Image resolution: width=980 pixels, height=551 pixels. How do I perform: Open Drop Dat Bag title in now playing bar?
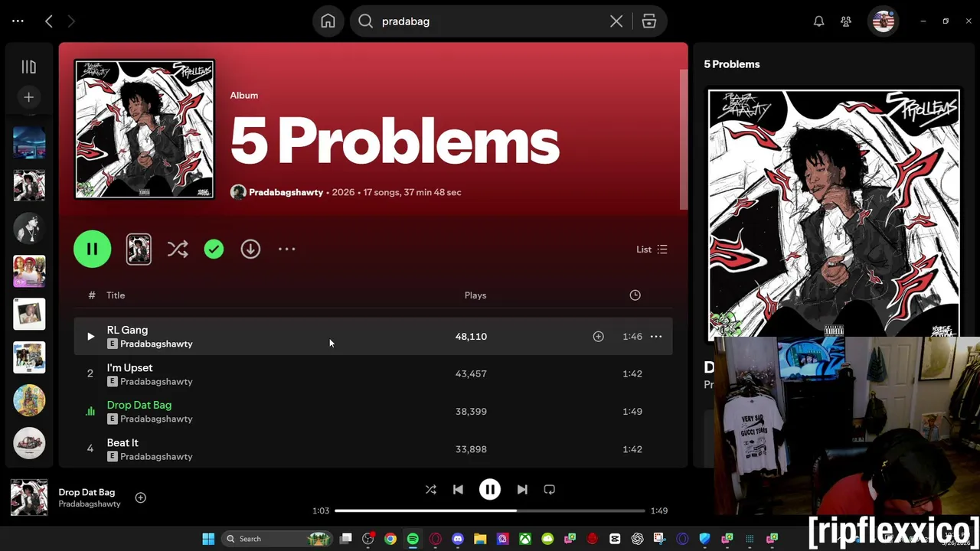87,492
